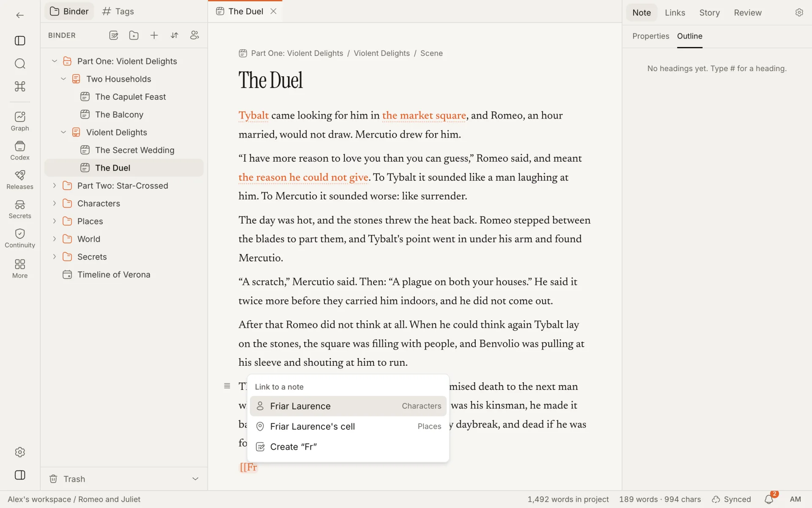Switch to the Tags tab
This screenshot has width=812, height=508.
tap(118, 11)
